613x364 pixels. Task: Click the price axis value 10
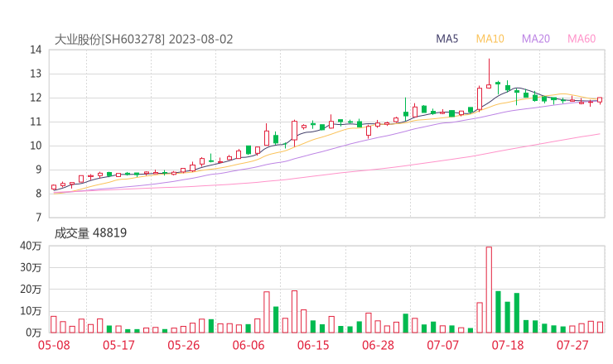[x=36, y=146]
